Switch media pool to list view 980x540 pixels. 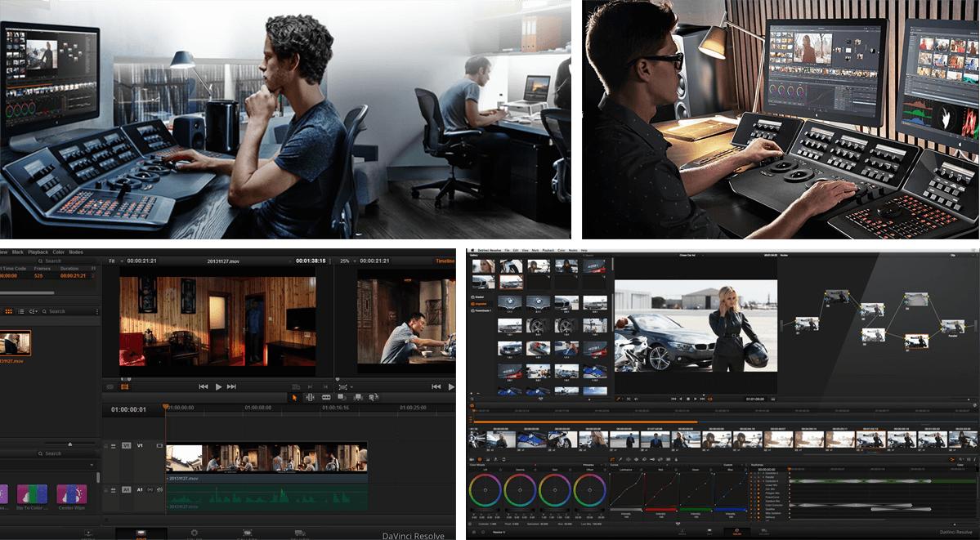click(x=20, y=311)
